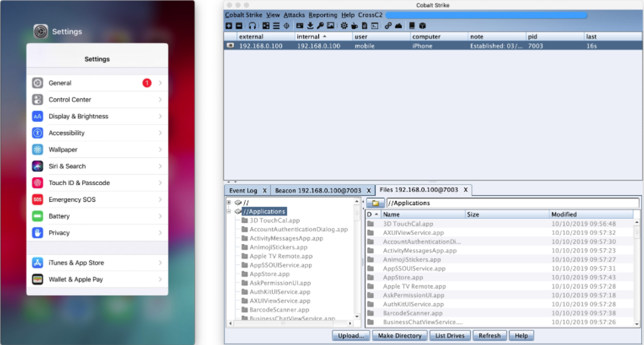Click the Office macro document icon
The height and width of the screenshot is (345, 644).
click(x=364, y=26)
